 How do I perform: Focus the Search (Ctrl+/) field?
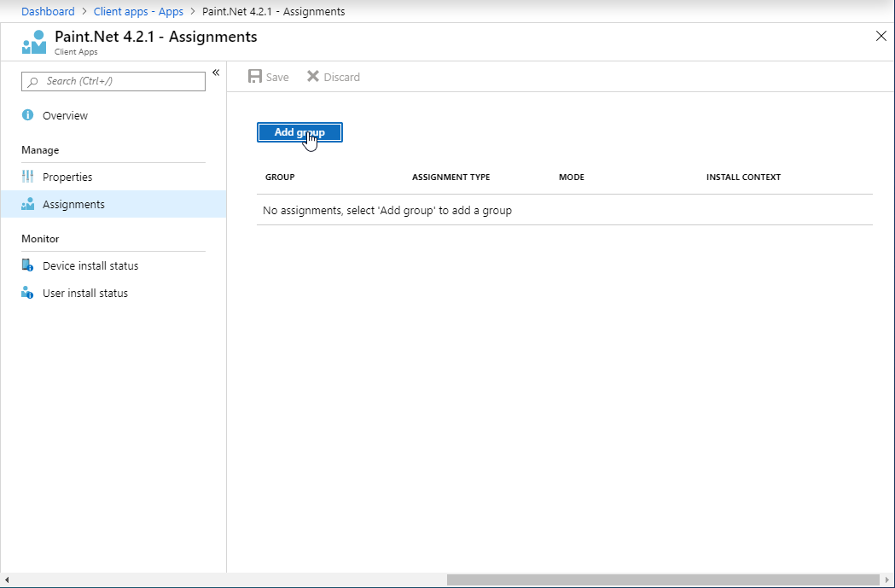coord(119,81)
